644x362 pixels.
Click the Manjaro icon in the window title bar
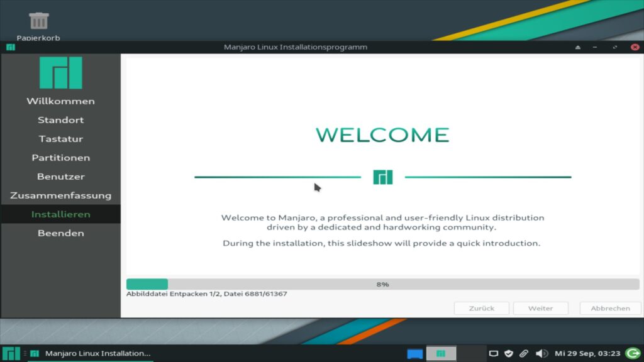coord(11,47)
